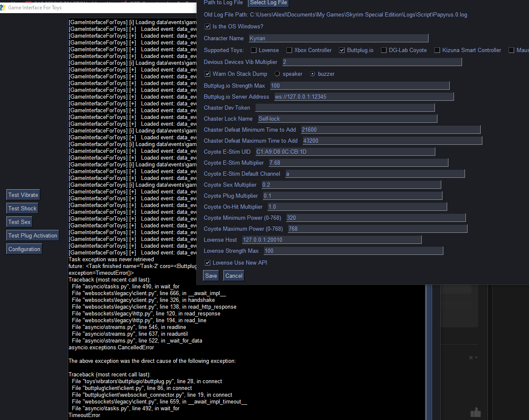The width and height of the screenshot is (529, 420).
Task: Enable the Kizuna Smart Controller checkbox
Action: [x=437, y=50]
